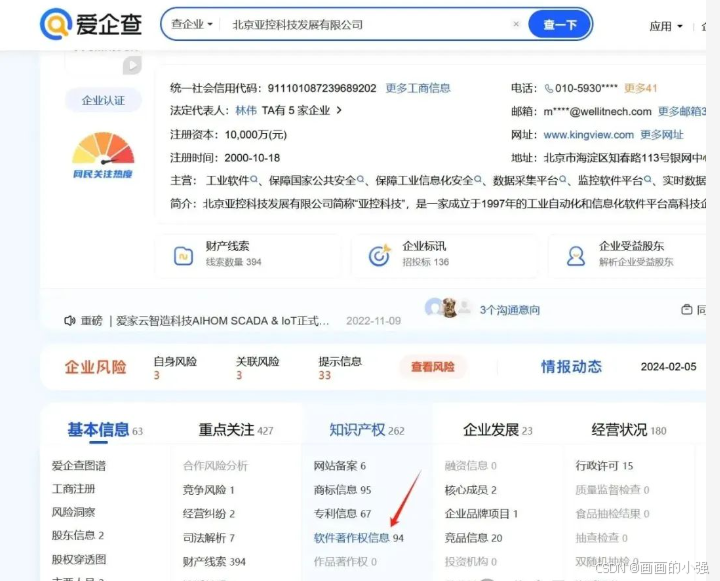
Task: Click the 企业受益股东 person icon
Action: 576,256
